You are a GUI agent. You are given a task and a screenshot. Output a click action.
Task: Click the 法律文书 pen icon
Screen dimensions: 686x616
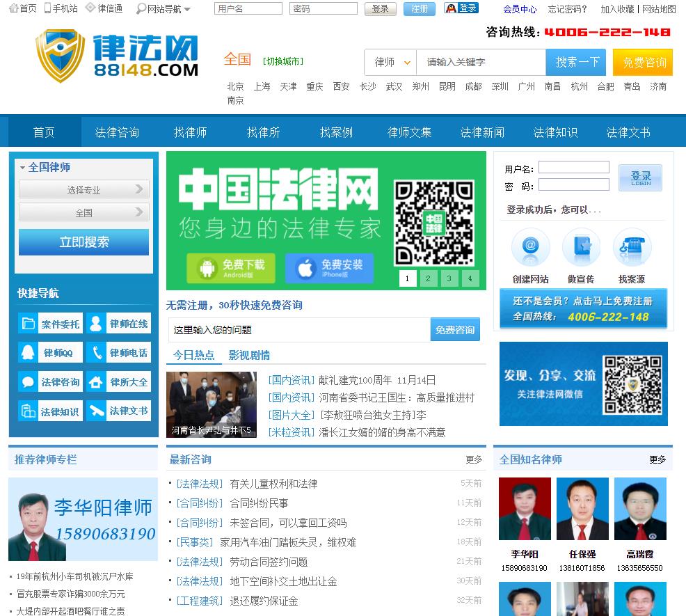pyautogui.click(x=96, y=411)
